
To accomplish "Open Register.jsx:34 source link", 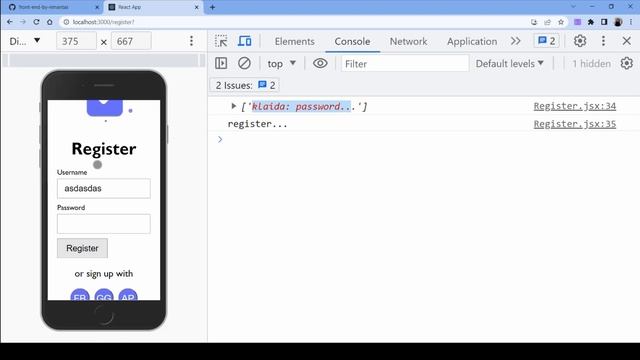I will (x=575, y=106).
